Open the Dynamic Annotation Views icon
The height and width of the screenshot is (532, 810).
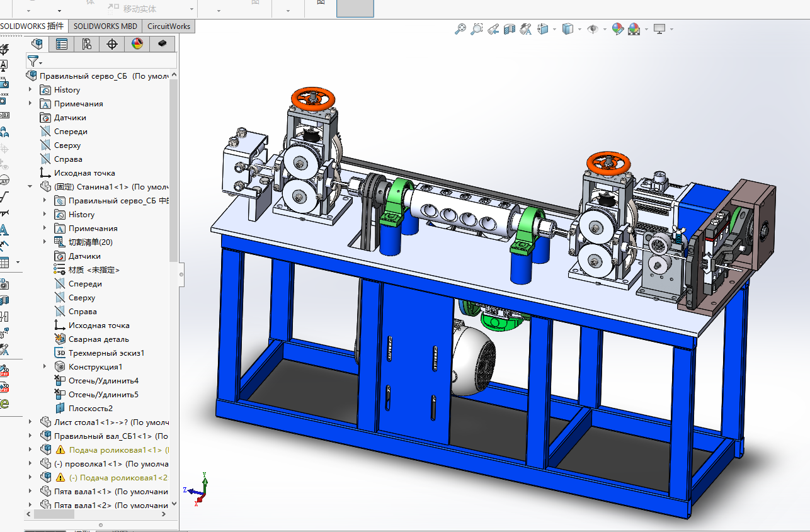pos(526,28)
